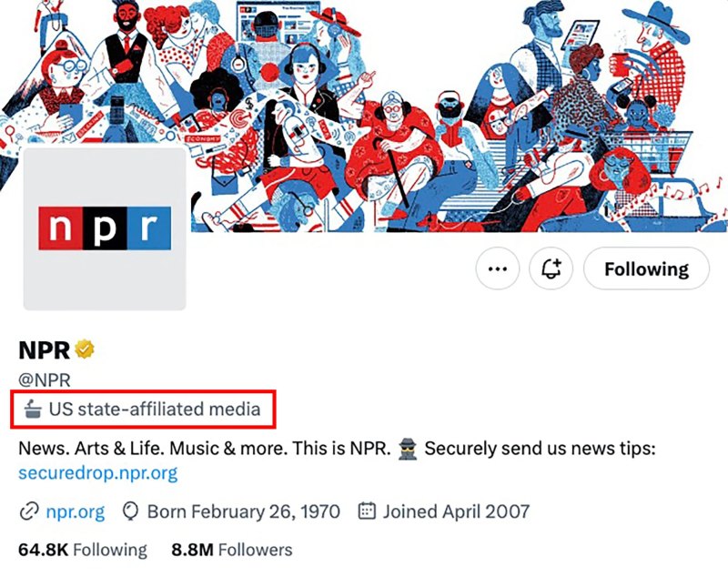Turn on notifications with the bell icon
Screen dimensions: 728x577
pyautogui.click(x=551, y=269)
